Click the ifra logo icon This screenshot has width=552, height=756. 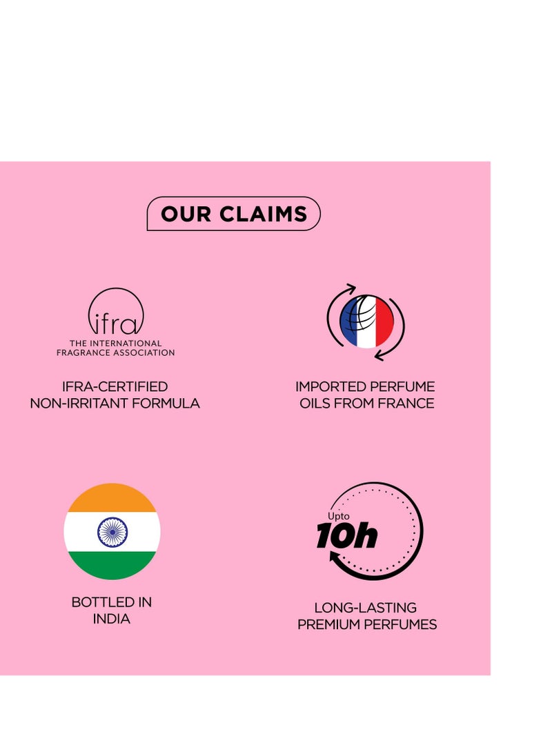[116, 312]
